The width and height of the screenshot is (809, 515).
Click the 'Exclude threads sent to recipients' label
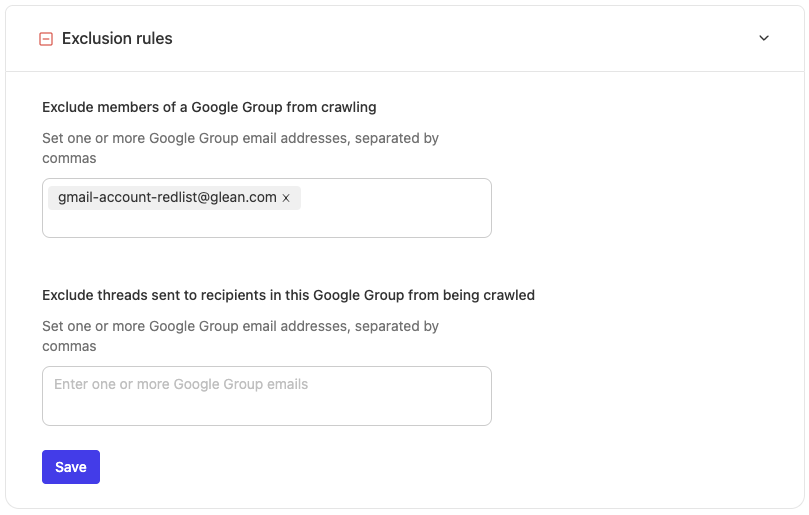pos(288,295)
